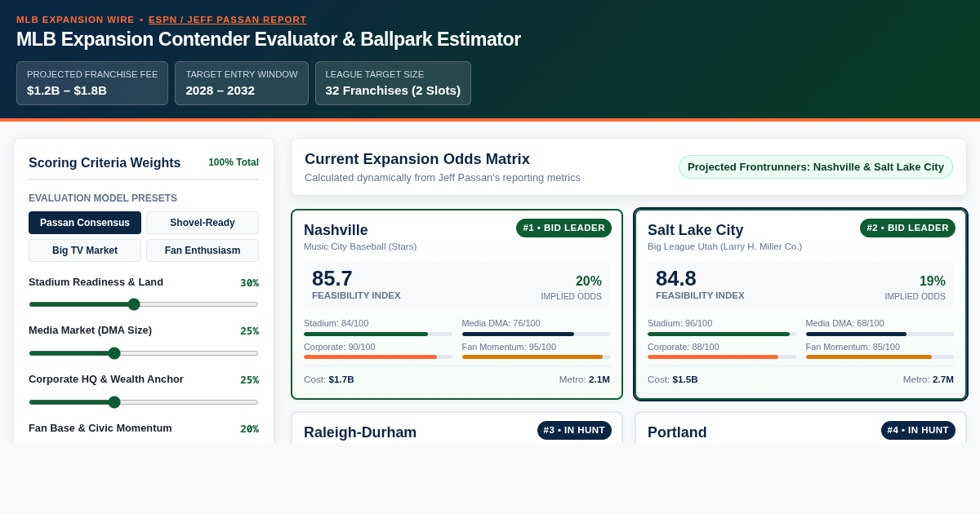Click the Projected Franchise Fee stat box
This screenshot has width=980, height=514.
coord(92,83)
